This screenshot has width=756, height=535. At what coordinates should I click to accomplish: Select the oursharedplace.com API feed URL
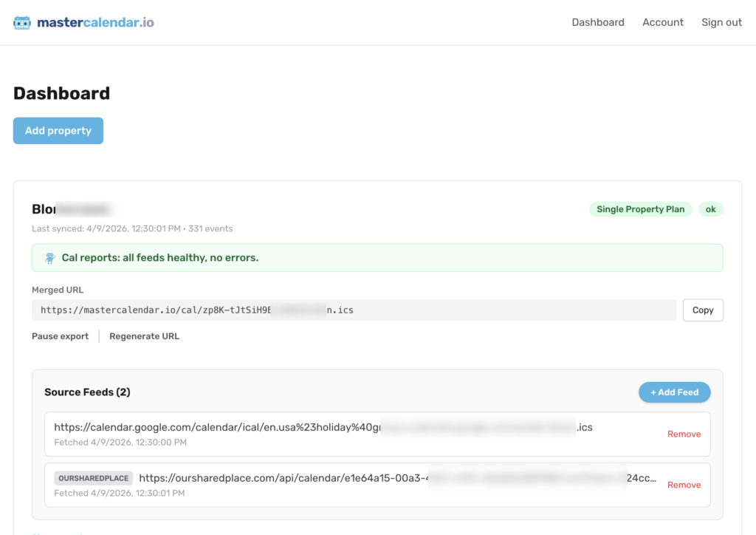point(397,478)
